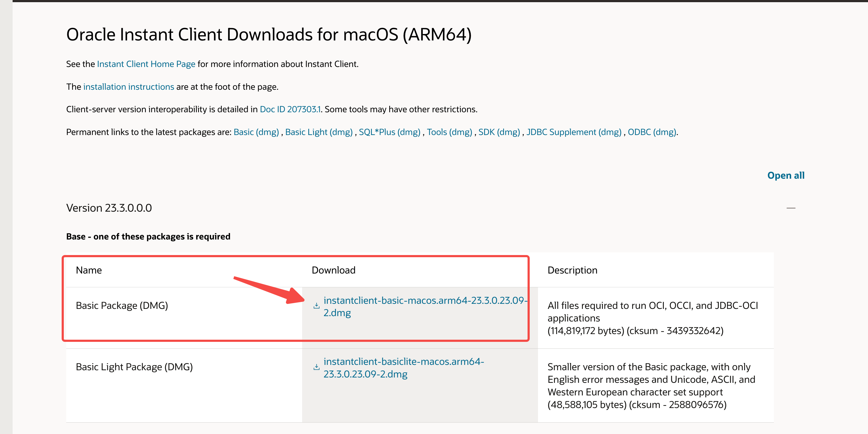Open the Basic Light (dmg) permanent link
The image size is (868, 434).
click(319, 132)
